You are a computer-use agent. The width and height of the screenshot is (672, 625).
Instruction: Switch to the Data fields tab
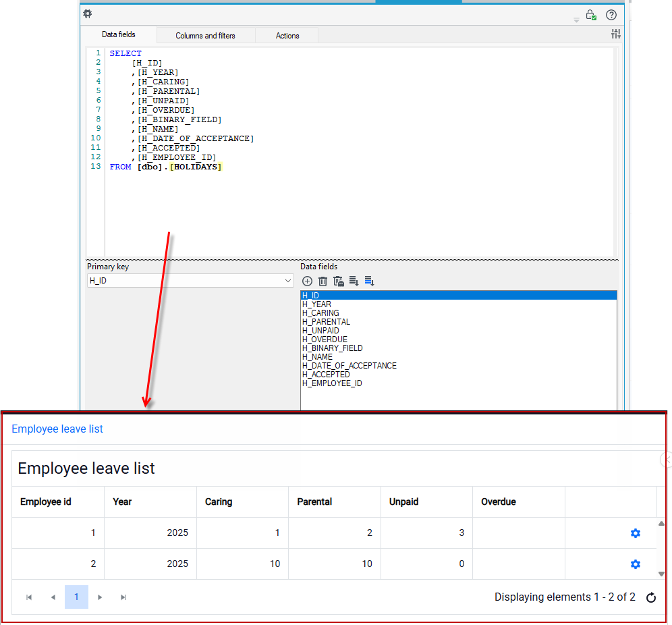point(119,34)
